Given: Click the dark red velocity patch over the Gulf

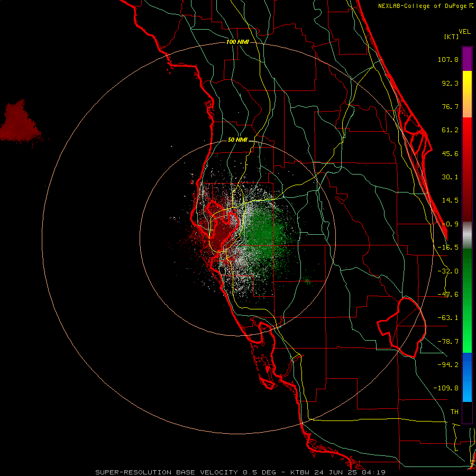Looking at the screenshot, I should (20, 123).
